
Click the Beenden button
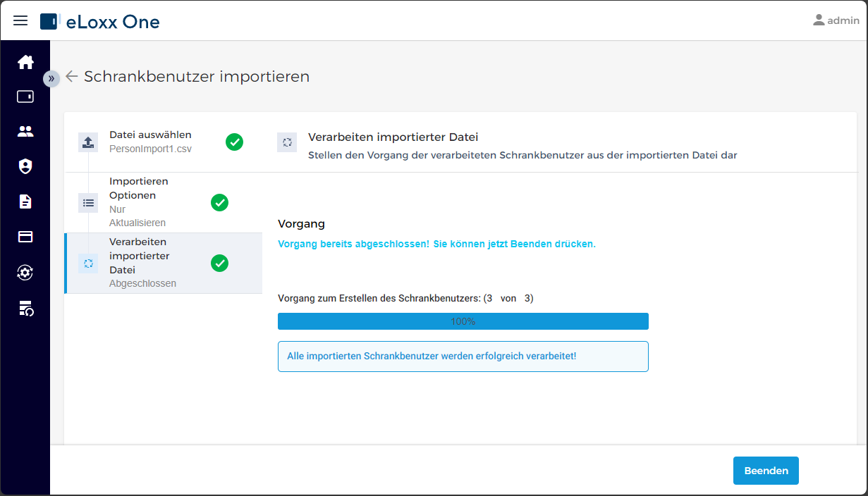pos(766,471)
